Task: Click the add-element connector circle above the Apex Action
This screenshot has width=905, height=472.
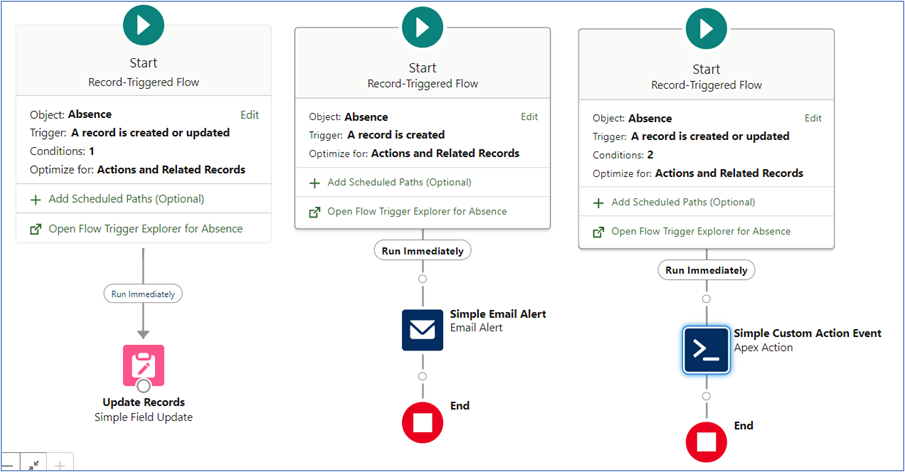Action: 707,298
